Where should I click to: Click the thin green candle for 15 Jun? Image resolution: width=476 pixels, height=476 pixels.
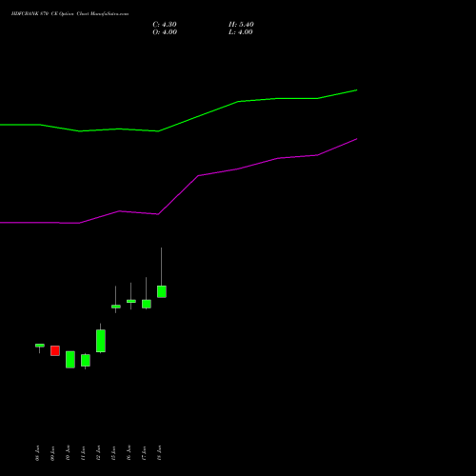pos(116,307)
